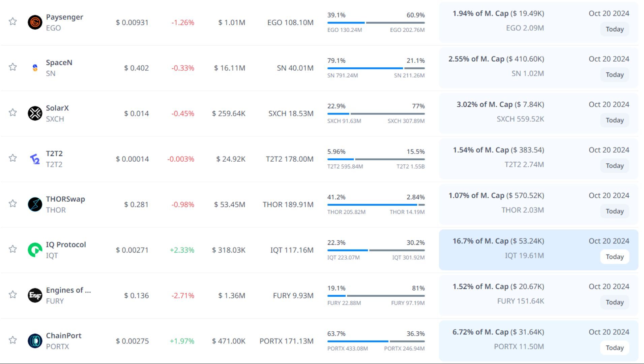Click the SpaceN token logo
This screenshot has width=644, height=364.
click(35, 68)
